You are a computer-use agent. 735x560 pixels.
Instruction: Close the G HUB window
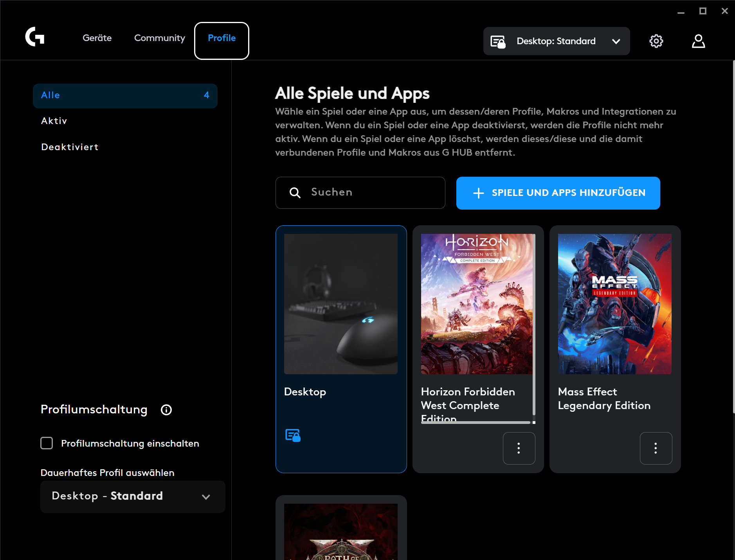tap(725, 11)
